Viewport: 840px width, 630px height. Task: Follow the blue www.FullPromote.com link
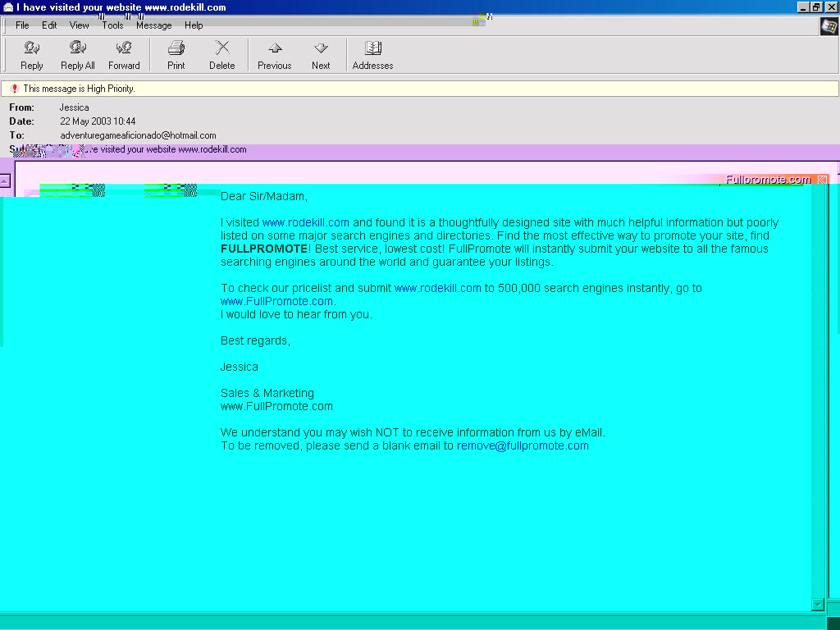[x=276, y=301]
